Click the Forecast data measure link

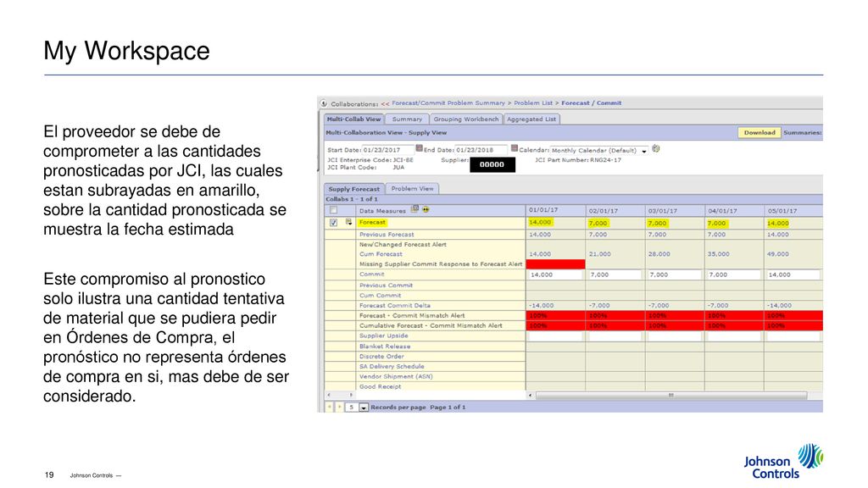pos(372,223)
